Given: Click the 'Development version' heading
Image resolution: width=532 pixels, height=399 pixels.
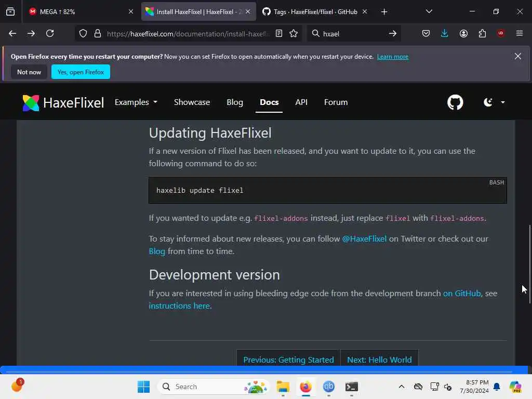Looking at the screenshot, I should (215, 274).
